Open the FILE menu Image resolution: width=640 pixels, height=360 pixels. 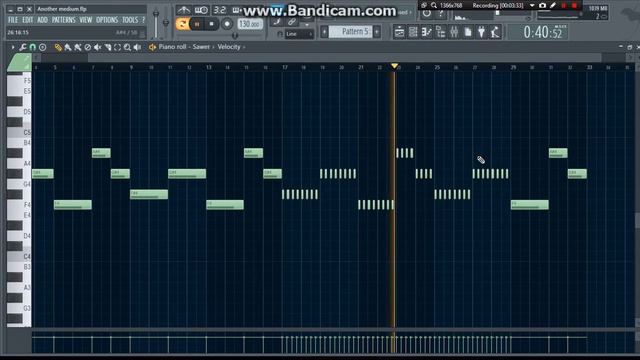click(13, 20)
